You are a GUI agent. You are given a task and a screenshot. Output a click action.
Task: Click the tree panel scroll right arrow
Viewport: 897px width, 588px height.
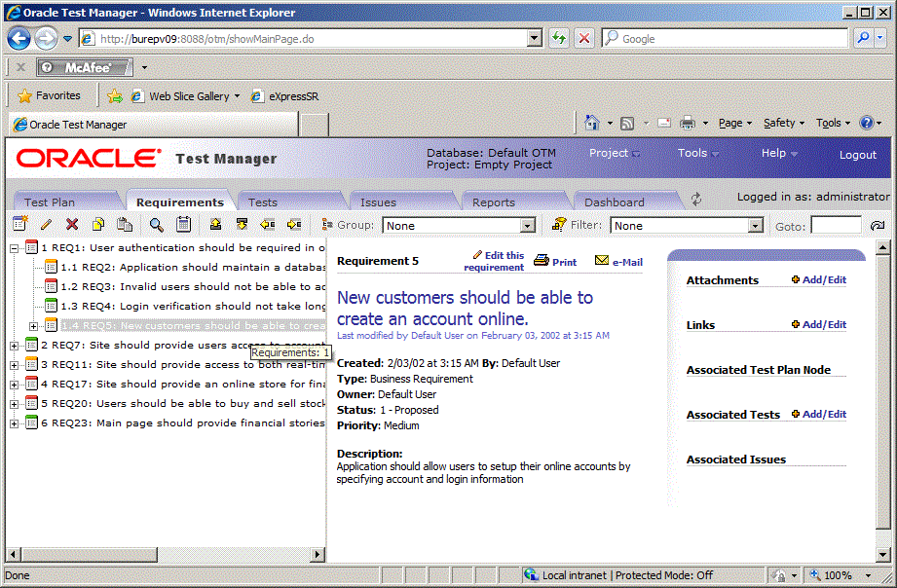point(318,554)
